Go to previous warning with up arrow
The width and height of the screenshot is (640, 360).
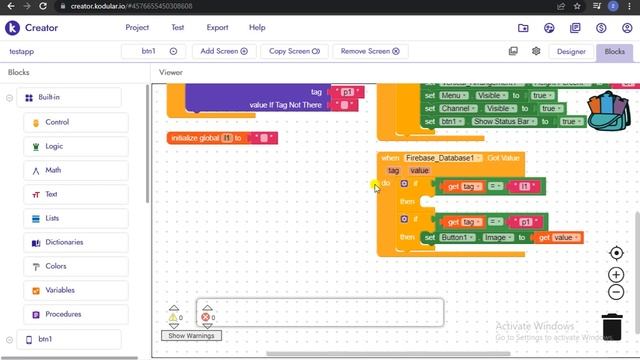point(173,308)
